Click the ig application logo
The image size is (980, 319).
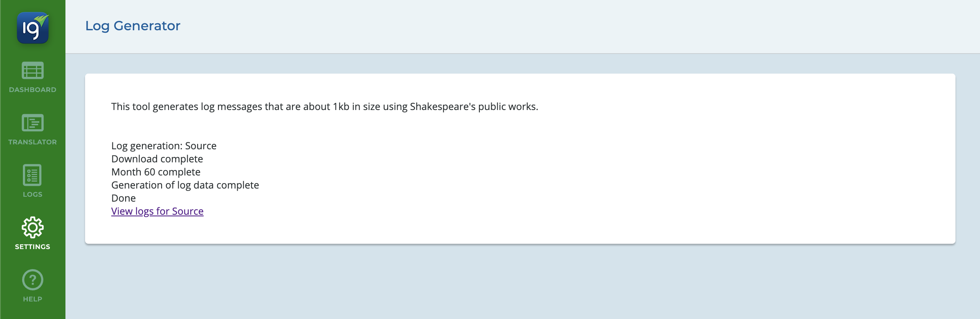(x=33, y=28)
